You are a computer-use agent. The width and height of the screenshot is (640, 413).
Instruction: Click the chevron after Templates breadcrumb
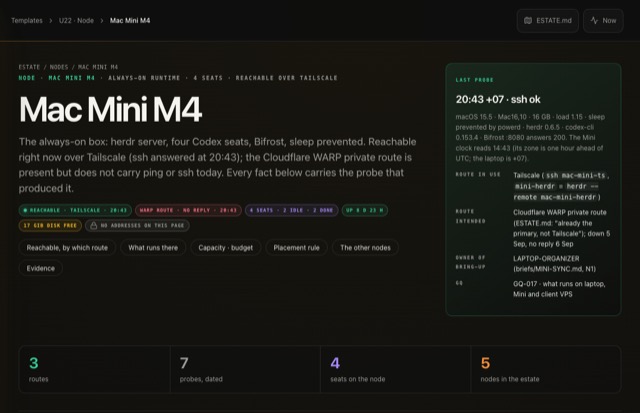tap(51, 20)
